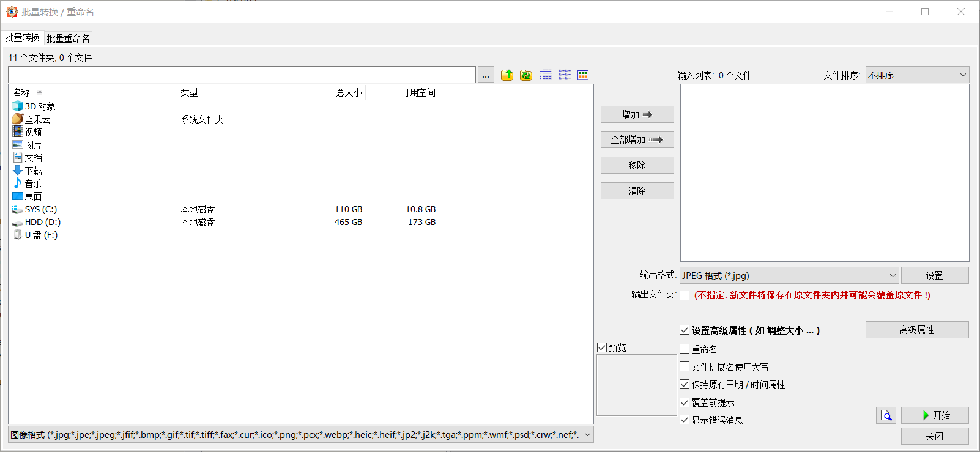The image size is (980, 452).
Task: Click the folder path input field
Action: tap(242, 75)
